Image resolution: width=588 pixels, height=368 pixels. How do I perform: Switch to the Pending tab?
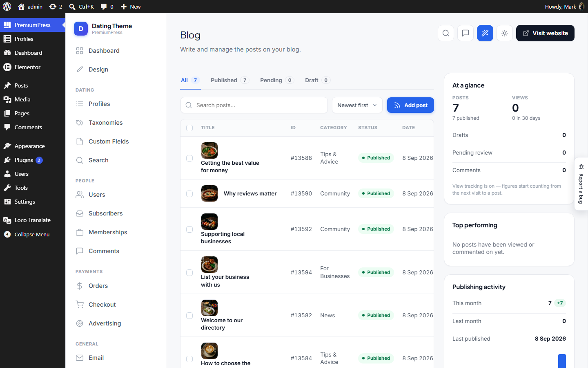pos(276,80)
